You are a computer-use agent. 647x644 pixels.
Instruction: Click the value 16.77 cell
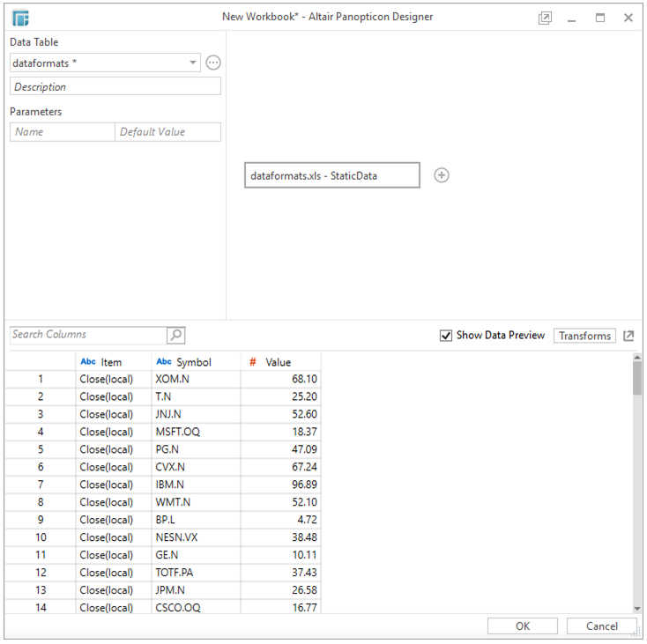coord(280,607)
